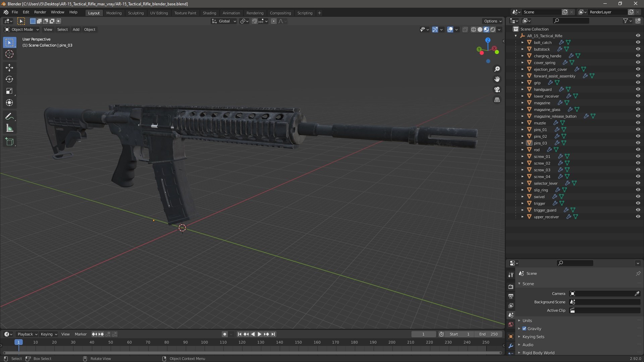
Task: Open the File menu
Action: (x=15, y=12)
